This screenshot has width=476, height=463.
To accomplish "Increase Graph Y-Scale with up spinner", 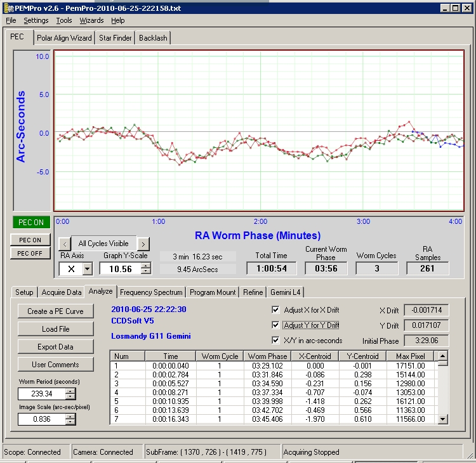I will point(146,266).
